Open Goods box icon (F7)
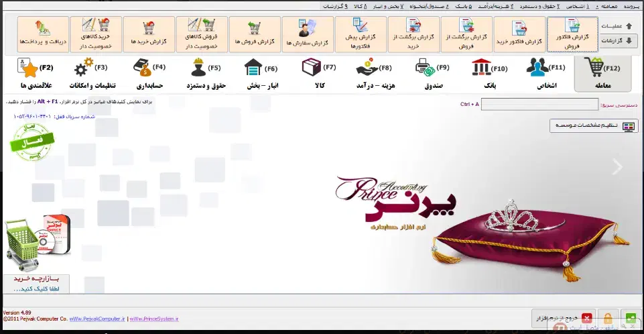The height and width of the screenshot is (334, 644). click(310, 69)
